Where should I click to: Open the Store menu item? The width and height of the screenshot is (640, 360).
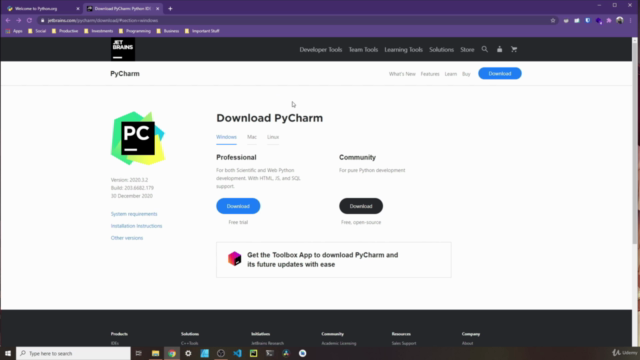pyautogui.click(x=467, y=50)
